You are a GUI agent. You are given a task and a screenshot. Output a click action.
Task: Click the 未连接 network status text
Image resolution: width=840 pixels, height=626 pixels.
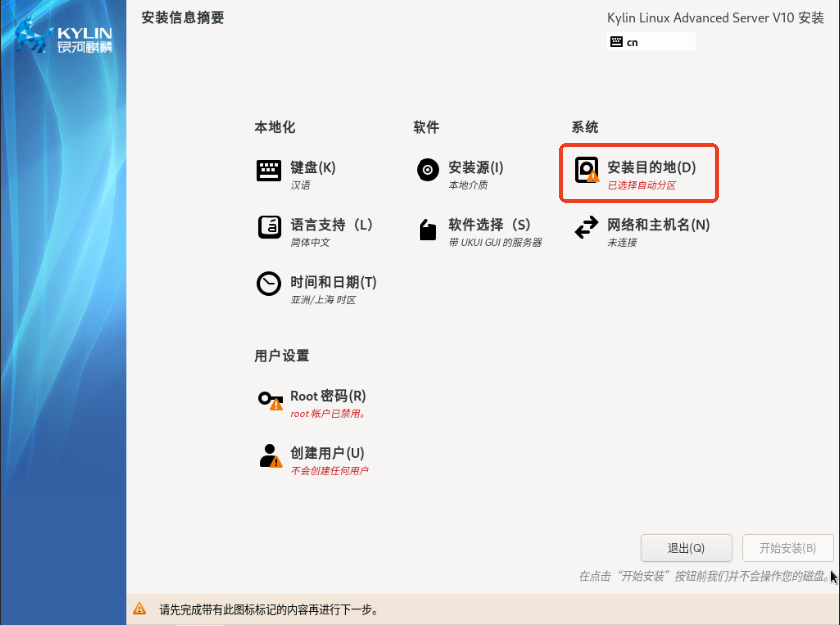tap(622, 242)
